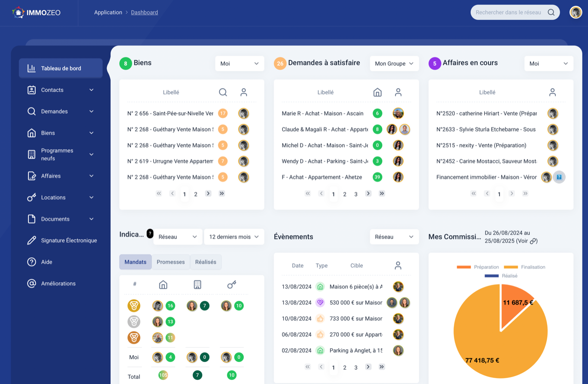Switch to the Réalisés tab
This screenshot has height=384, width=588.
(x=205, y=262)
